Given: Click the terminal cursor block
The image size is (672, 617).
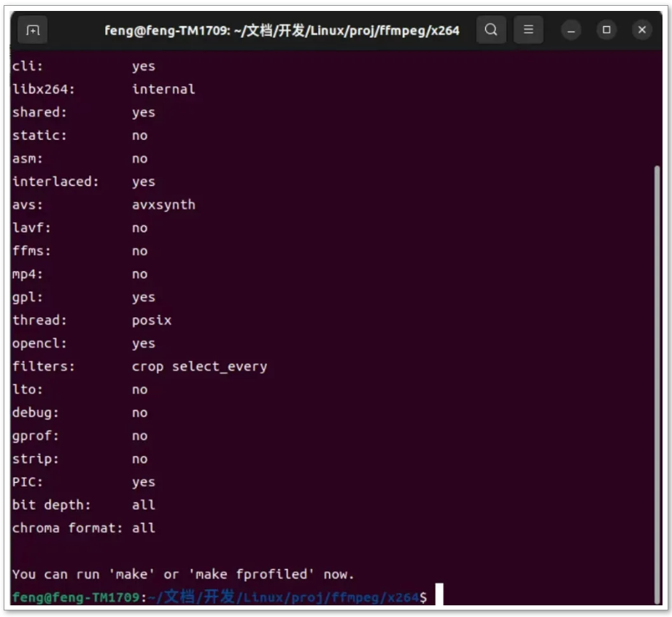Looking at the screenshot, I should click(x=439, y=594).
